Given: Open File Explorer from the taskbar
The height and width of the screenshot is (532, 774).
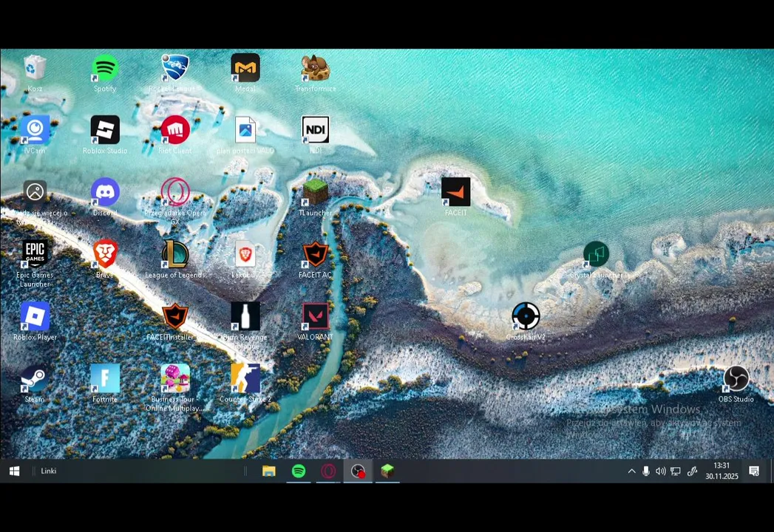Looking at the screenshot, I should pos(269,471).
